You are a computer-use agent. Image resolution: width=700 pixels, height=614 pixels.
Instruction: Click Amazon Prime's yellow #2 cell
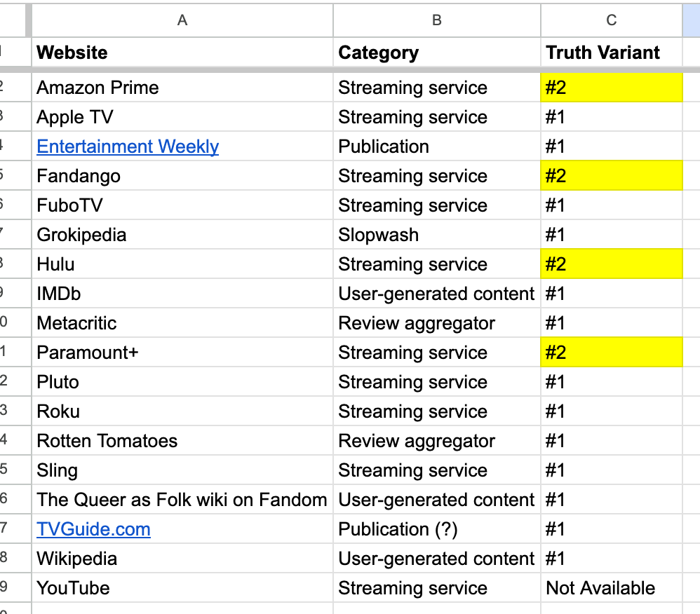[612, 88]
